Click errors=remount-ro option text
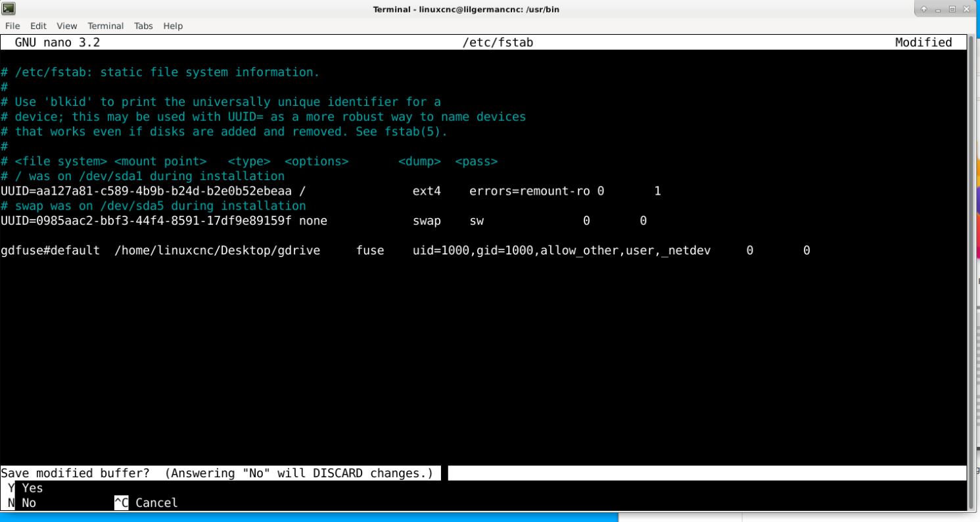 coord(530,191)
